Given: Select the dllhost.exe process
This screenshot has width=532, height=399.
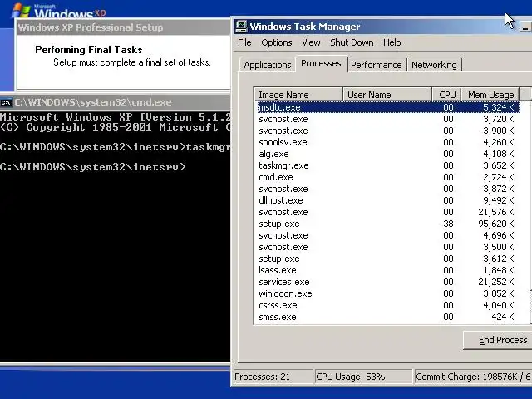Looking at the screenshot, I should [387, 200].
